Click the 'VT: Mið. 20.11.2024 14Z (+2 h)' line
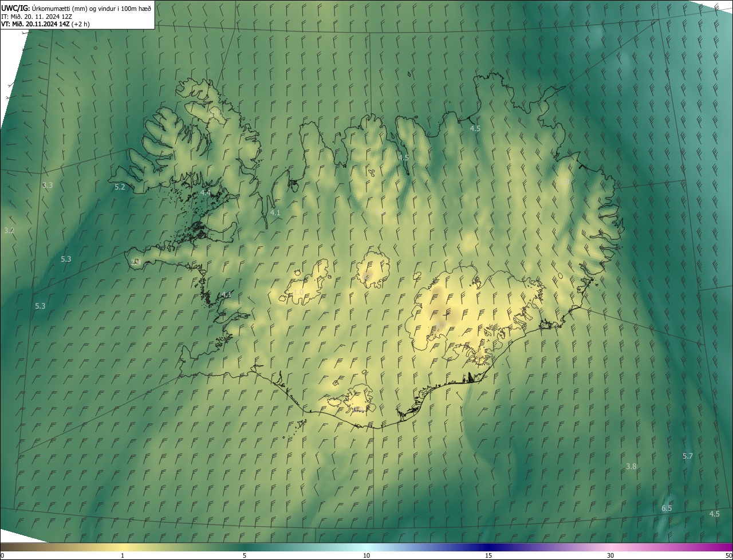 [46, 24]
